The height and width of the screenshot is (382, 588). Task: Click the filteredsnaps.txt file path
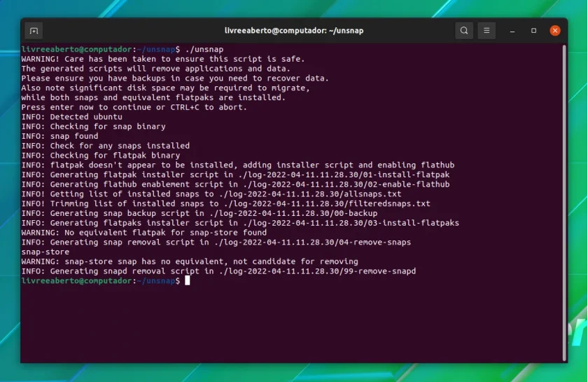[327, 203]
